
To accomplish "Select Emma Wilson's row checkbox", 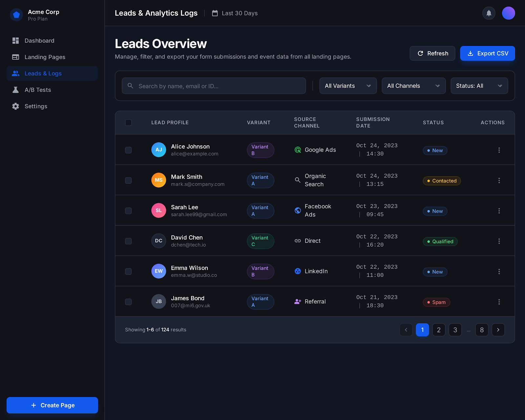I will 128,271.
